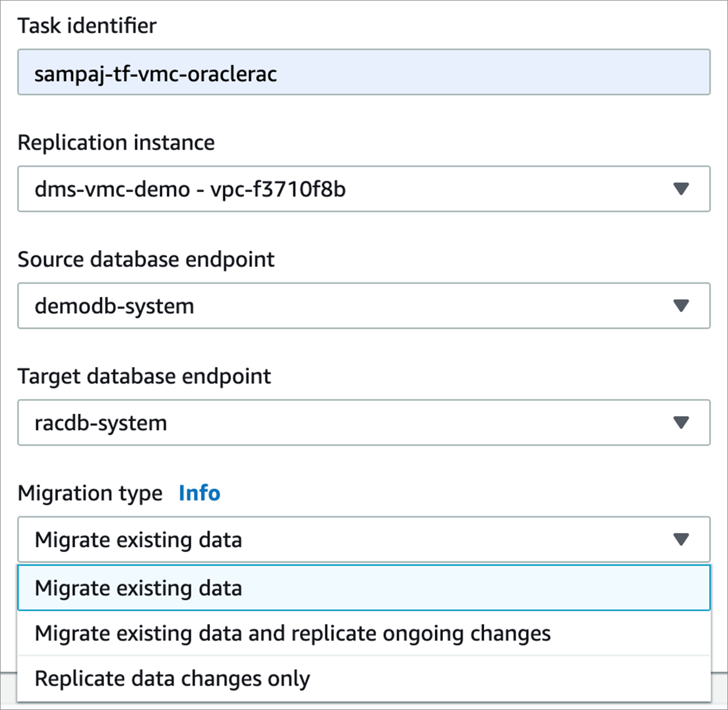Click the Migration type combo box
728x710 pixels.
364,539
